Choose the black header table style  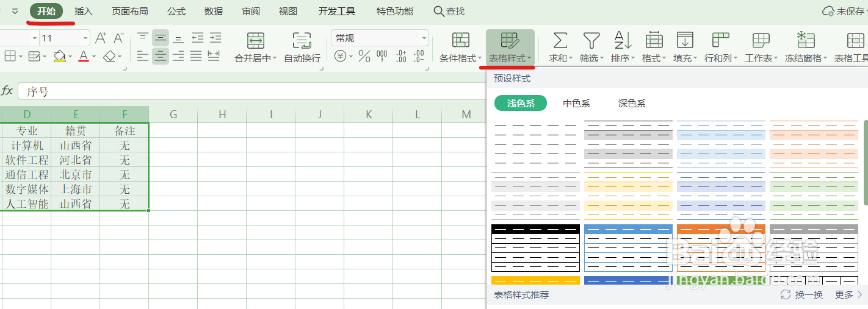[535, 248]
